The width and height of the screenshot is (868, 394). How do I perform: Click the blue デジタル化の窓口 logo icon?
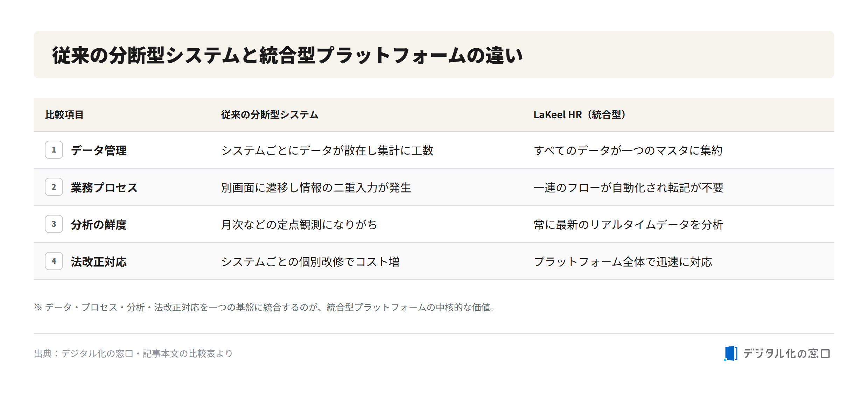coord(731,353)
